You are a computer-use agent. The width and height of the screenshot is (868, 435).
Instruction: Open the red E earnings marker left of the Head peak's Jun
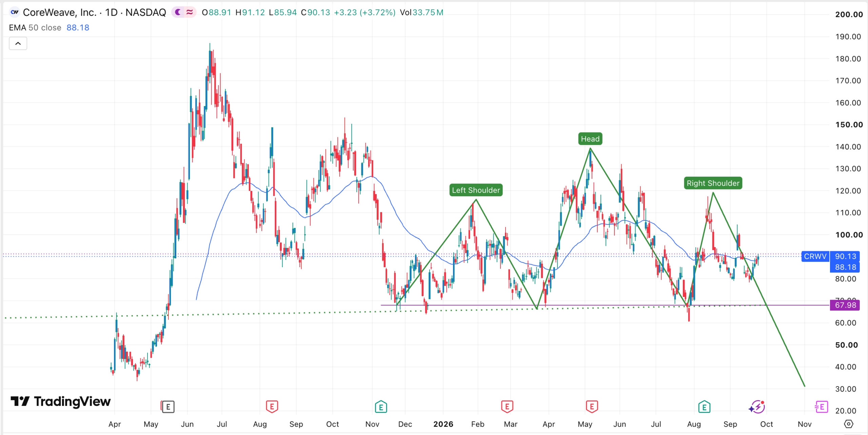(x=592, y=407)
